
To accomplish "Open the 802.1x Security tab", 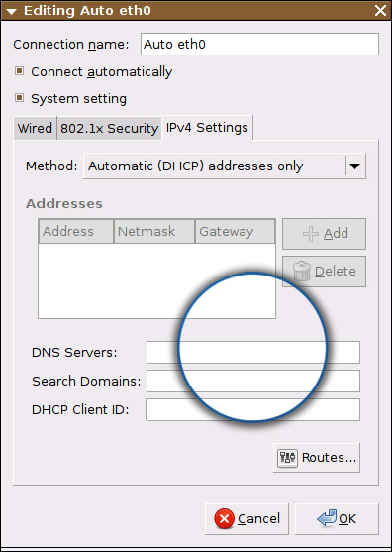I will click(109, 128).
